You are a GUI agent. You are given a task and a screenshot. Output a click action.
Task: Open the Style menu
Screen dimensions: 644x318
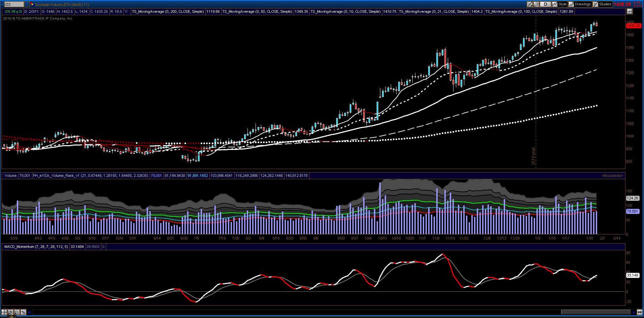(x=560, y=4)
